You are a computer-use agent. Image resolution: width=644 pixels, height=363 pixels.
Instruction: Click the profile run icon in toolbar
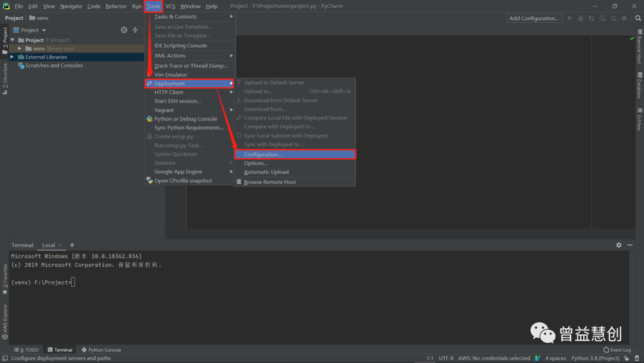click(602, 18)
